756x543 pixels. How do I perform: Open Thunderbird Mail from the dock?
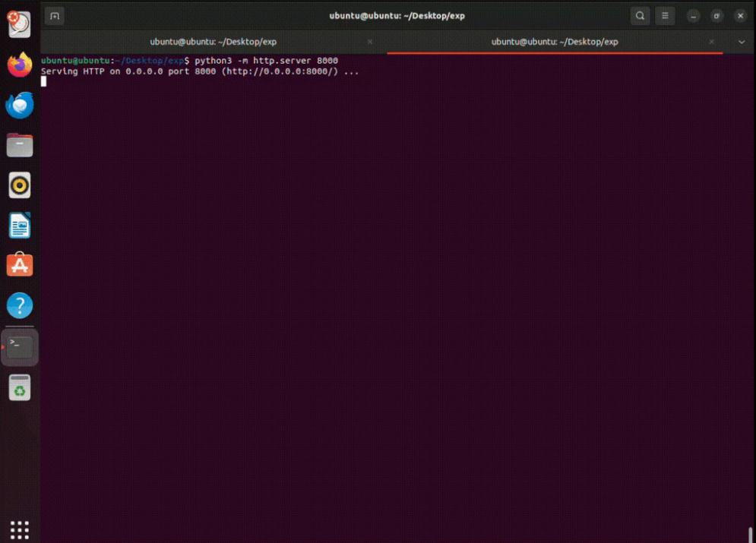pyautogui.click(x=20, y=105)
